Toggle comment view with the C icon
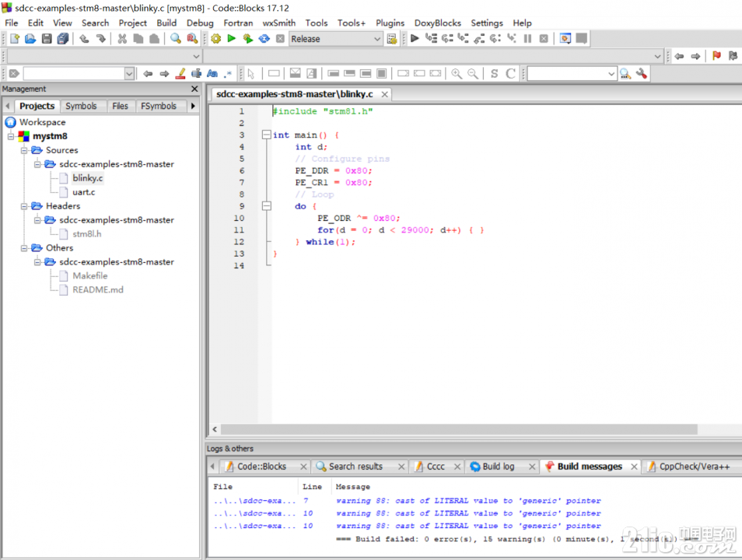This screenshot has height=560, width=742. click(x=510, y=73)
